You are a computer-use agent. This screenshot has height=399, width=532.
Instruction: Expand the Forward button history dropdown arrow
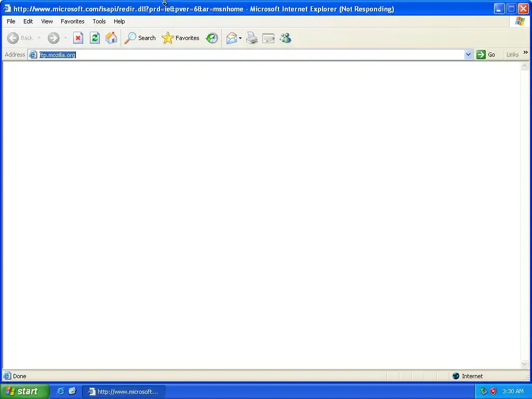[x=65, y=38]
